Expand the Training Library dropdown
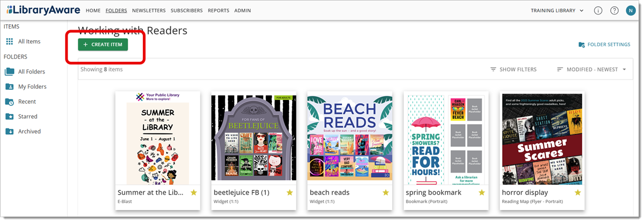The height and width of the screenshot is (222, 644). pyautogui.click(x=558, y=11)
